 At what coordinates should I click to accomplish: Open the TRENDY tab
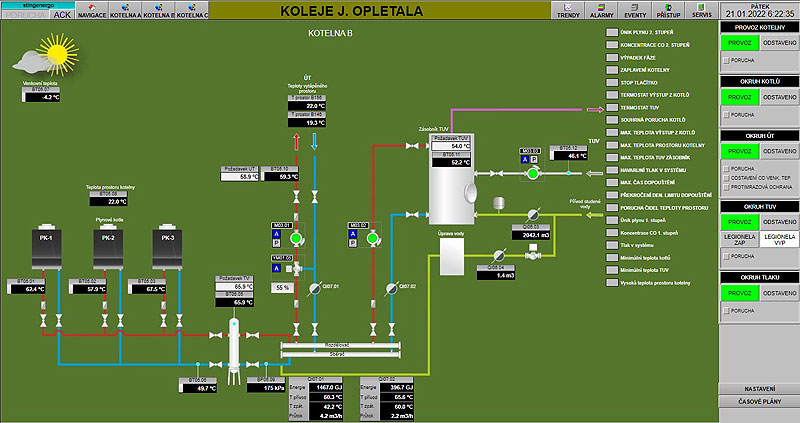(568, 10)
